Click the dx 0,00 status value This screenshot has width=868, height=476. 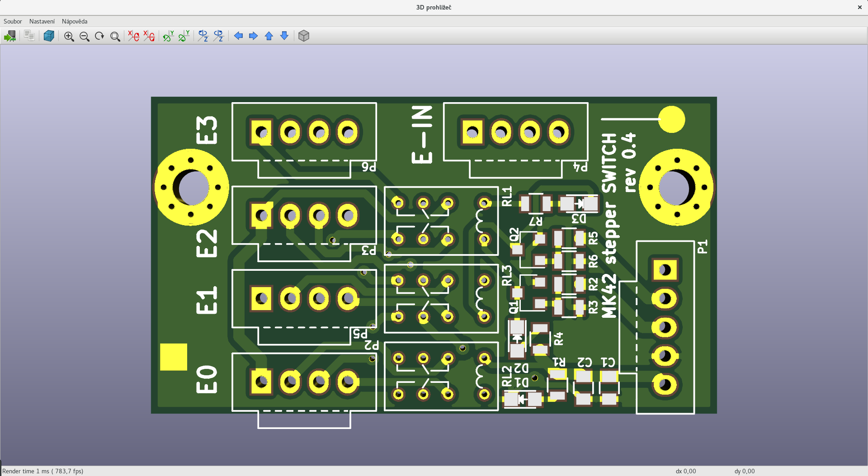(x=686, y=471)
